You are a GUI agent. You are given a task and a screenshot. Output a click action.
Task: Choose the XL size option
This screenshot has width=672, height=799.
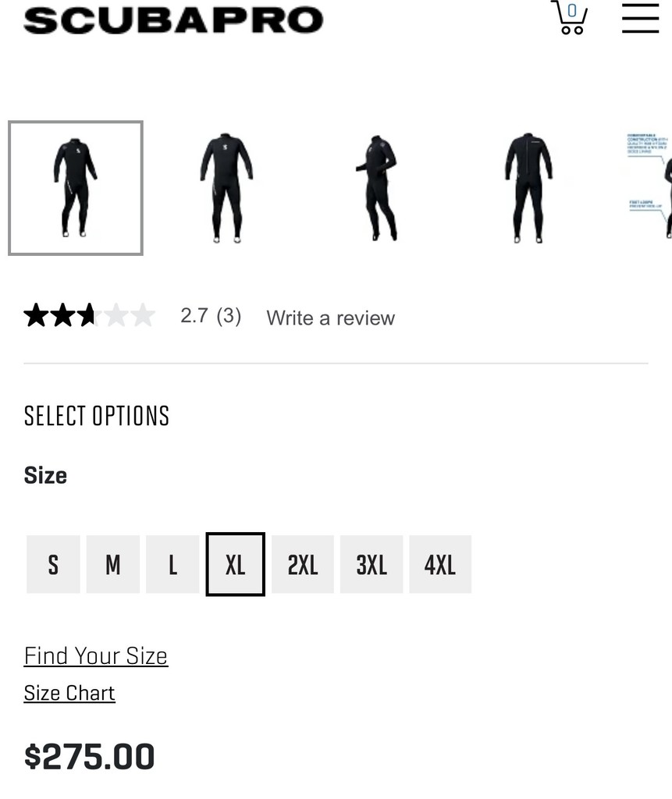coord(235,564)
